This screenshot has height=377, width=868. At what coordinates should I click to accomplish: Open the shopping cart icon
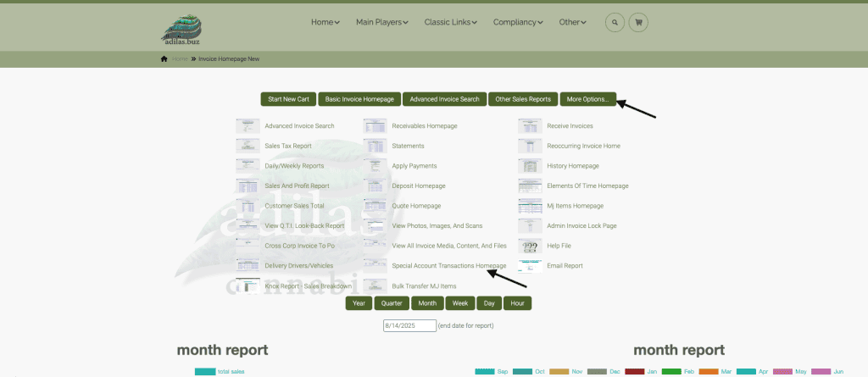639,23
